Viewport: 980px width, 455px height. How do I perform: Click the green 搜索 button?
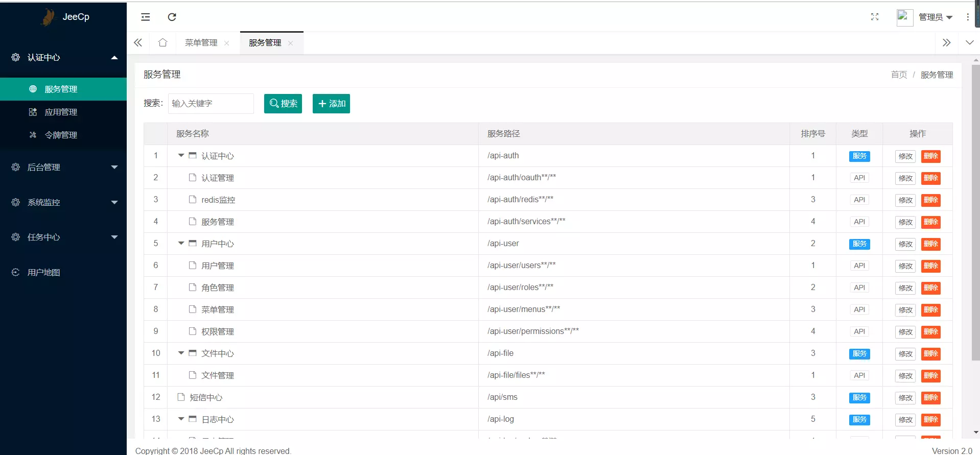[283, 104]
